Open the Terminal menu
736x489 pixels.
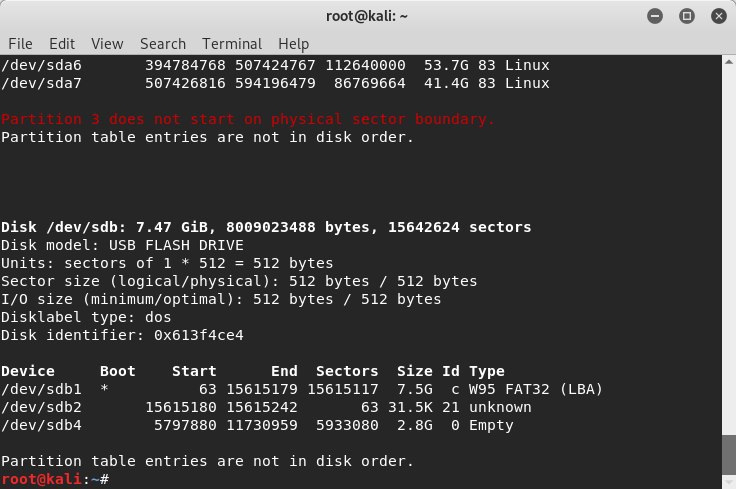(232, 44)
